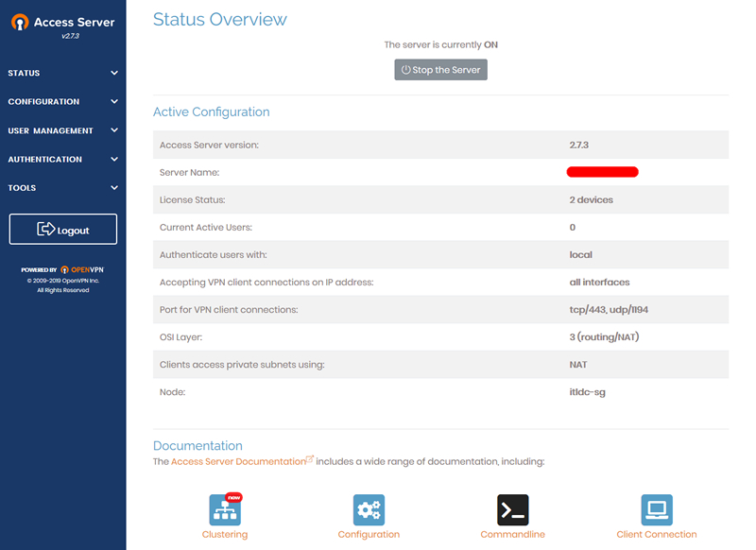
Task: Open the Commandline terminal icon
Action: coord(512,509)
